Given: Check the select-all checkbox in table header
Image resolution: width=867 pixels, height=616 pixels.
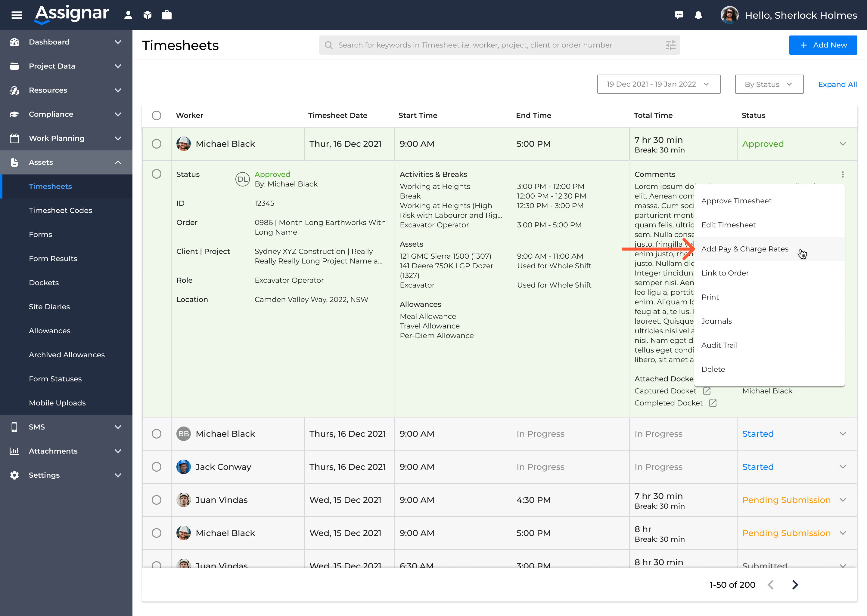Looking at the screenshot, I should [157, 116].
